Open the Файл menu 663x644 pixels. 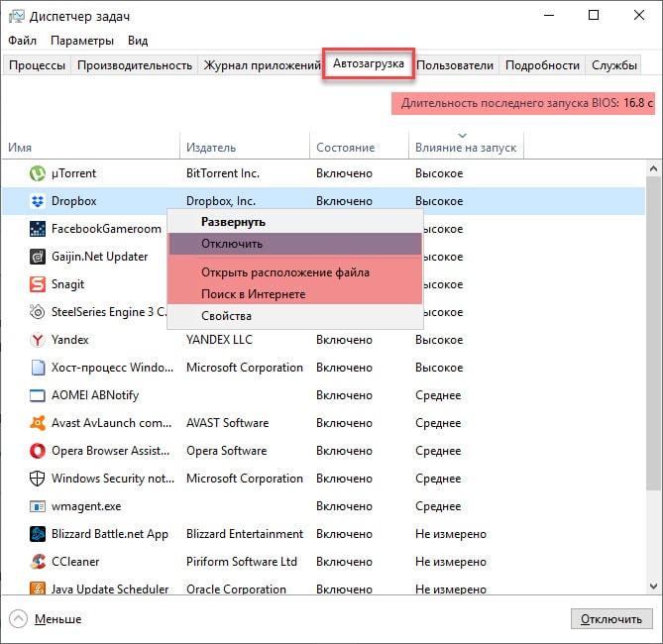click(23, 41)
